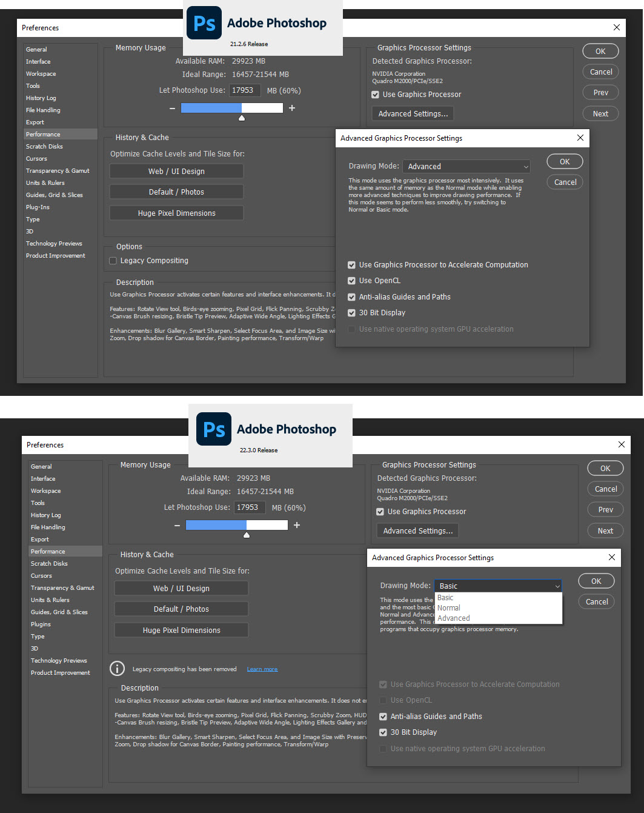Click the minus memory icon in 22.3.0 Preferences

(x=177, y=525)
